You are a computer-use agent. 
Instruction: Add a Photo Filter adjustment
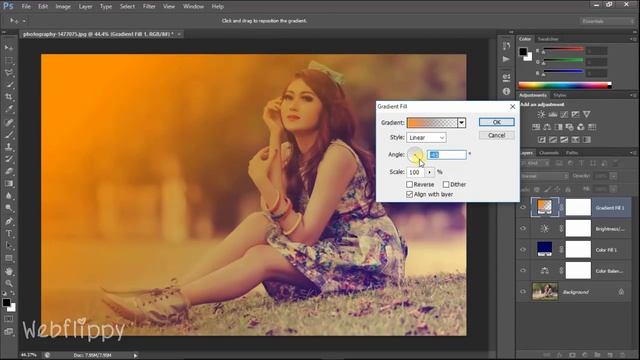[x=570, y=127]
